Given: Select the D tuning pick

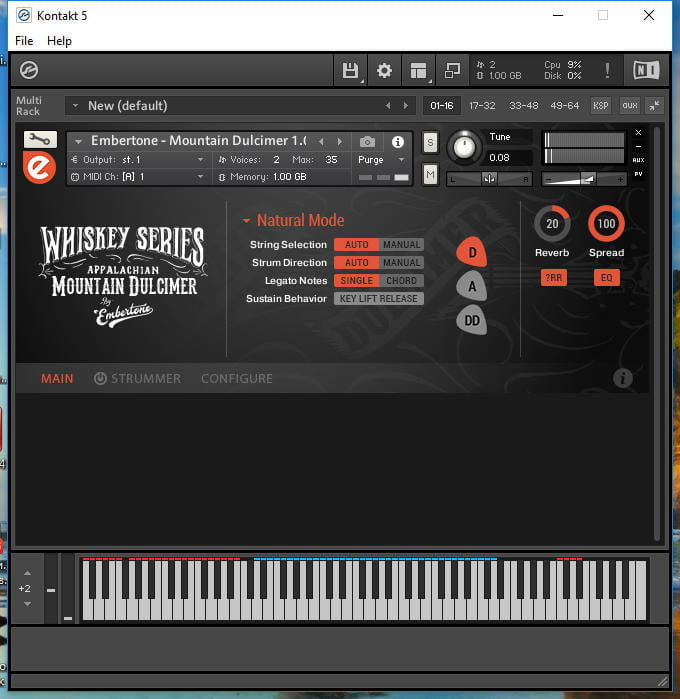Looking at the screenshot, I should point(472,252).
